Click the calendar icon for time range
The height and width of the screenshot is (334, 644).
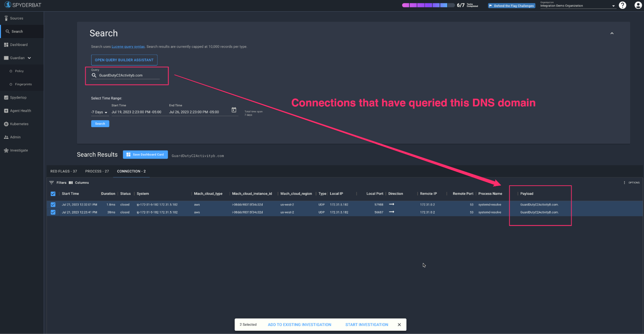[x=234, y=110]
